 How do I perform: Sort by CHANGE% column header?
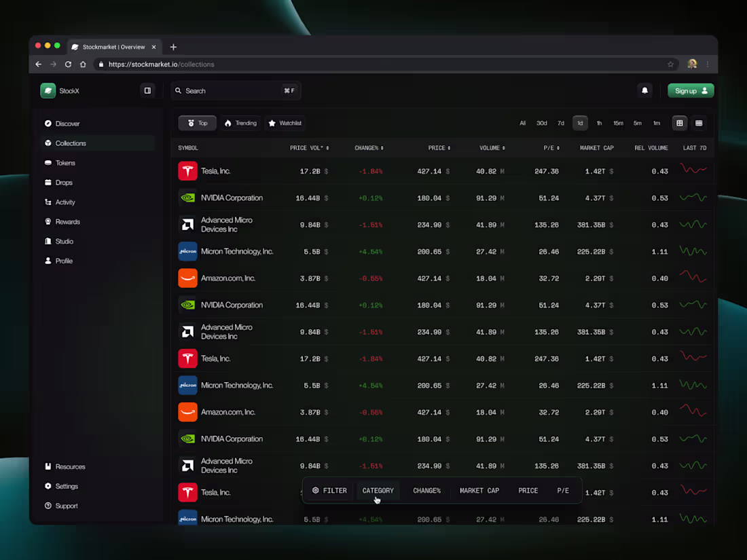coord(369,148)
